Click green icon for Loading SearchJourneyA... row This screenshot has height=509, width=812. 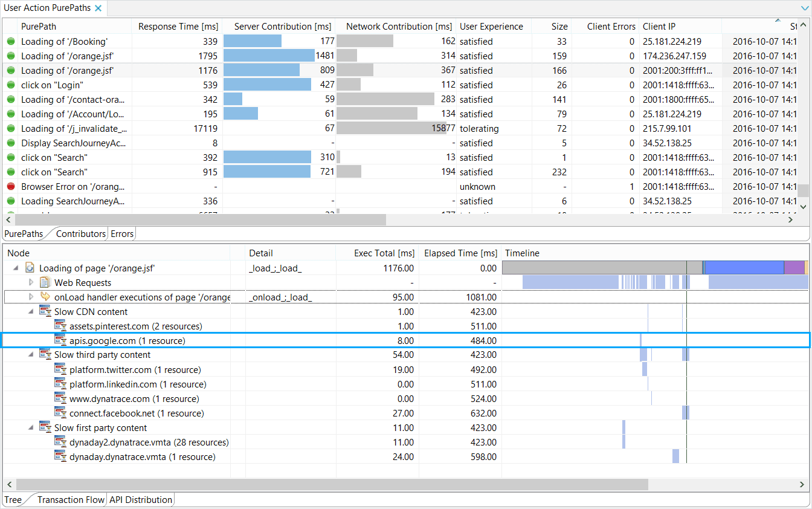[11, 201]
